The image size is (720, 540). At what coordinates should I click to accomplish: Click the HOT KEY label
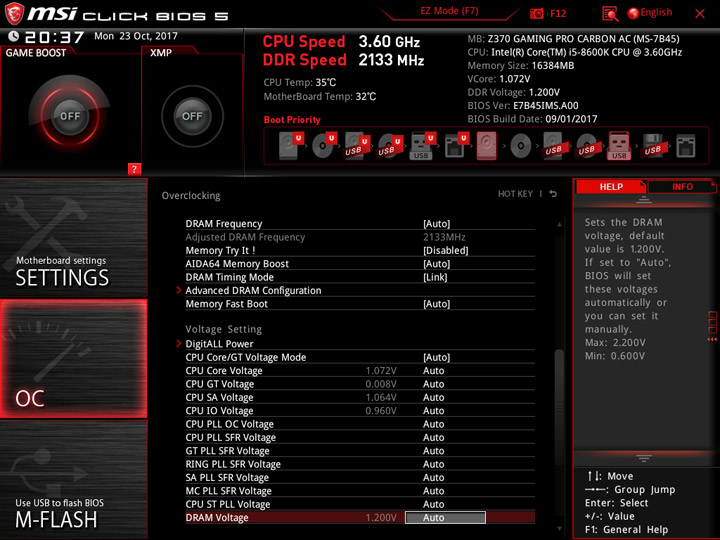(x=515, y=194)
